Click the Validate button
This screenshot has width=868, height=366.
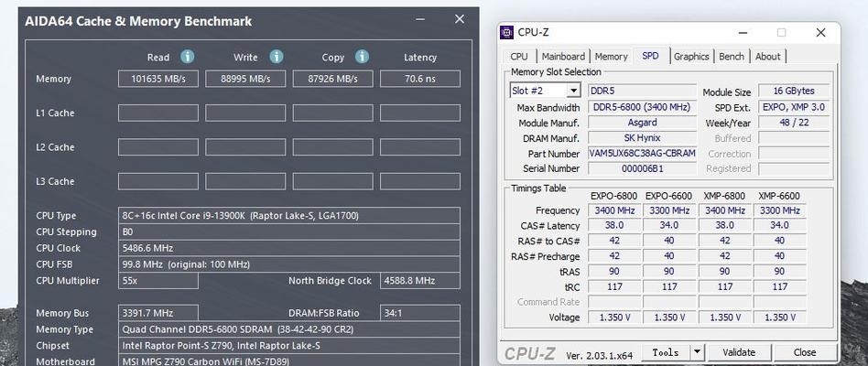tap(739, 352)
